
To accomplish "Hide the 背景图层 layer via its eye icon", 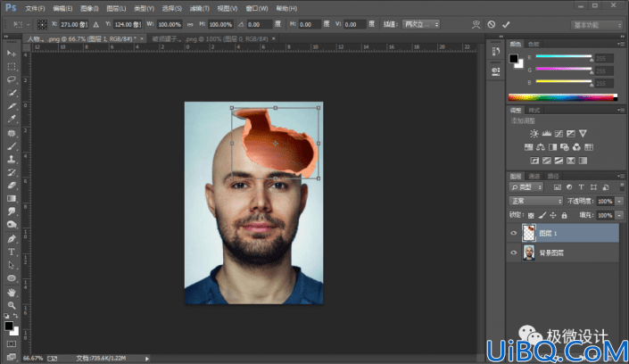I will click(x=514, y=252).
